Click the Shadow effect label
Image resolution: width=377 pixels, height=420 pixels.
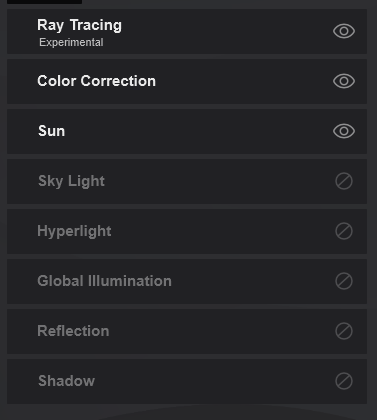66,381
